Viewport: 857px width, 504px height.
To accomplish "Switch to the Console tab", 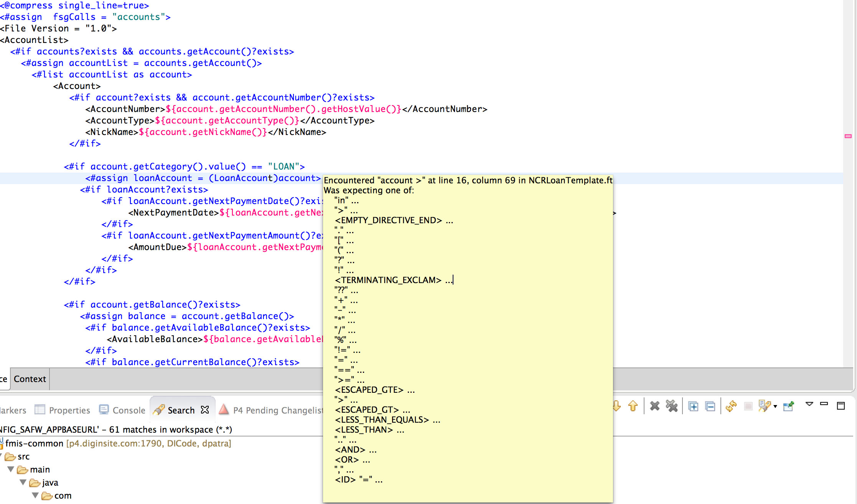I will click(122, 410).
